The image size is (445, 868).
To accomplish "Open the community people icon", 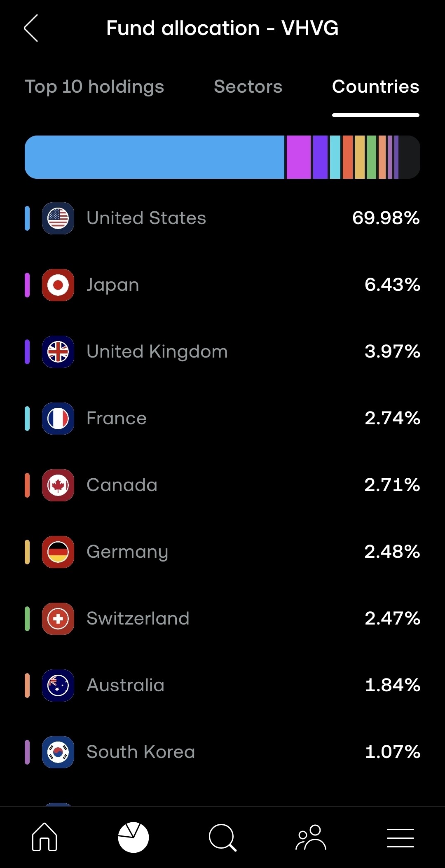I will 311,837.
